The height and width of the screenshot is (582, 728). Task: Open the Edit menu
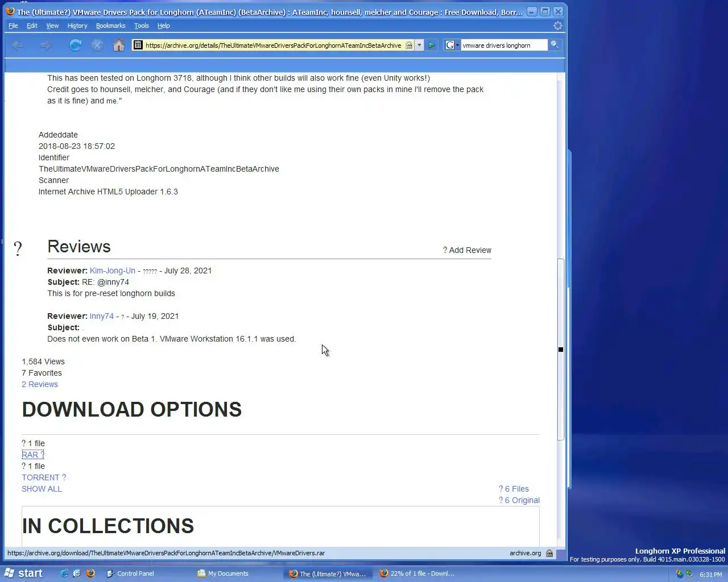32,26
